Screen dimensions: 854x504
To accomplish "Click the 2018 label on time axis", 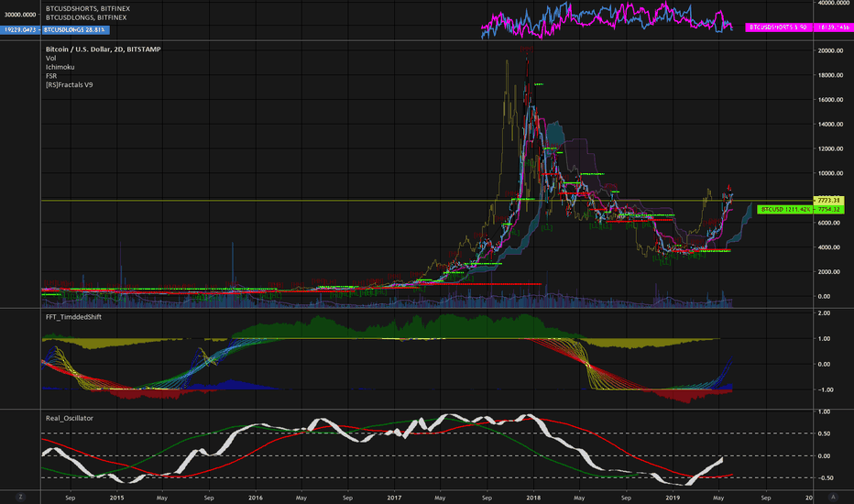I will point(533,498).
